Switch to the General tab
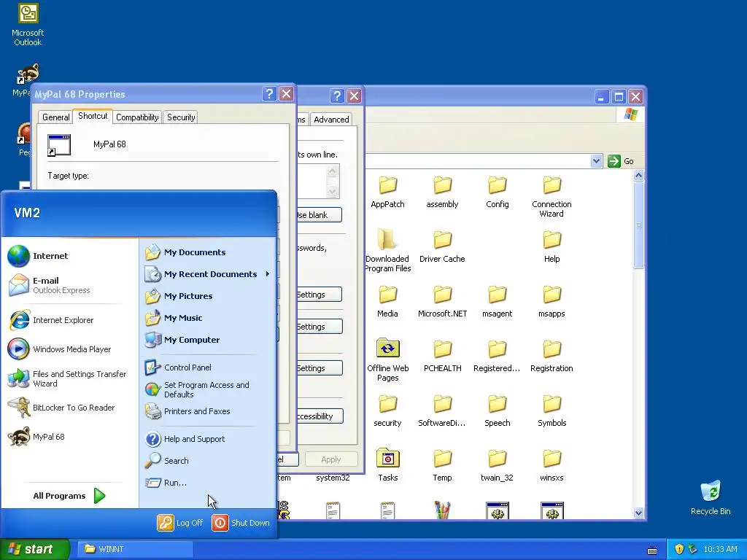The image size is (747, 560). [55, 117]
